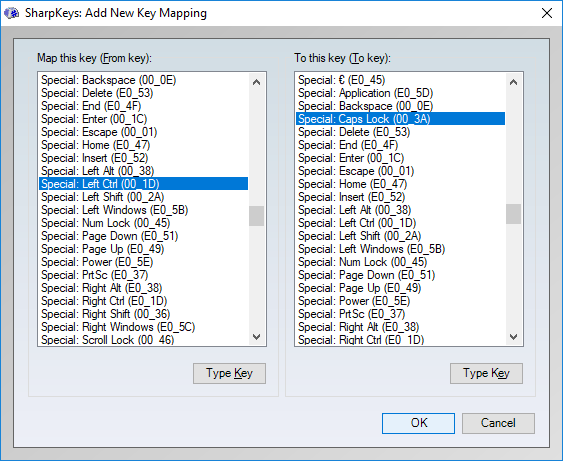The image size is (563, 461).
Task: Select highlighted Caps Lock (00_3A) in To list
Action: pos(400,119)
